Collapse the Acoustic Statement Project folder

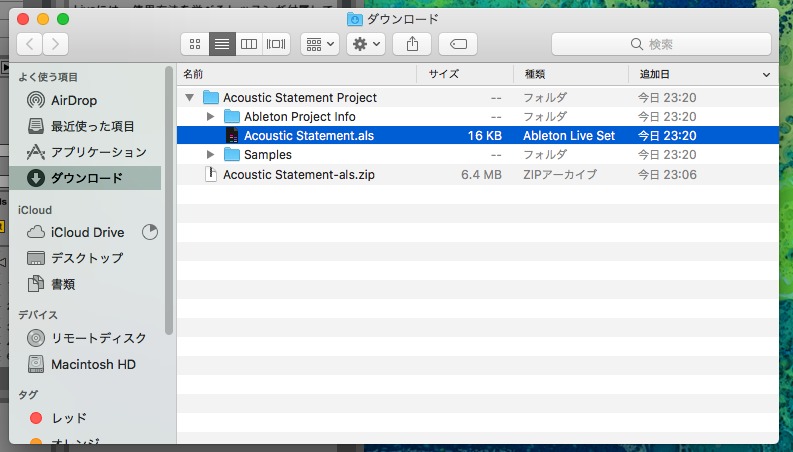click(190, 98)
